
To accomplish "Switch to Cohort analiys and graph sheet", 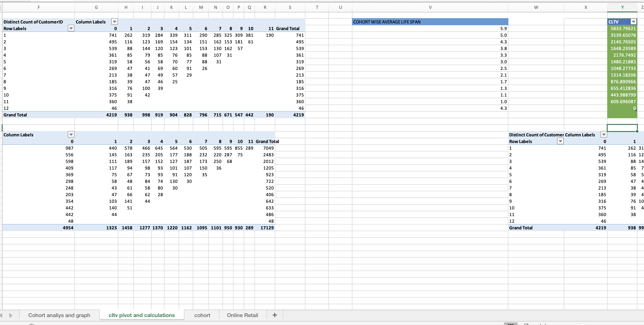I will [59, 315].
